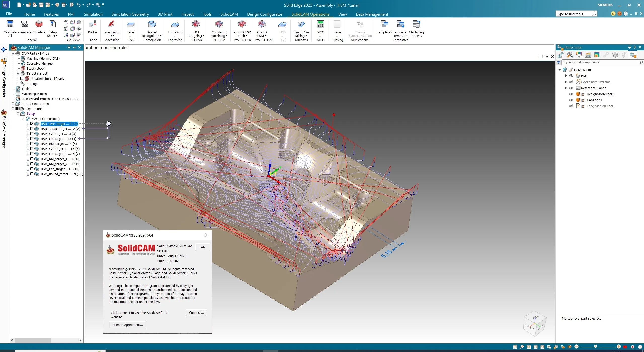Click OK in the SolidCAMforSE dialog
Image resolution: width=644 pixels, height=352 pixels.
[203, 247]
